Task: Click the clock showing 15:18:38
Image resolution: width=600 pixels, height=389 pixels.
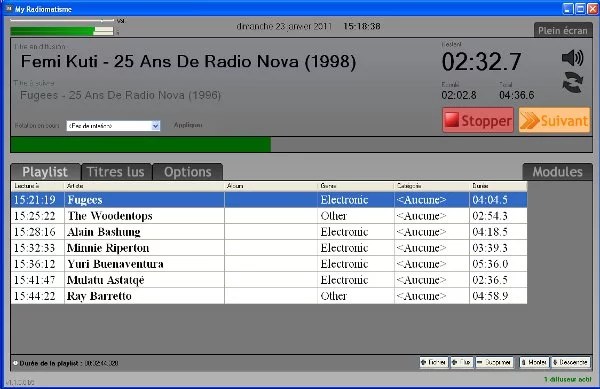Action: [x=362, y=26]
